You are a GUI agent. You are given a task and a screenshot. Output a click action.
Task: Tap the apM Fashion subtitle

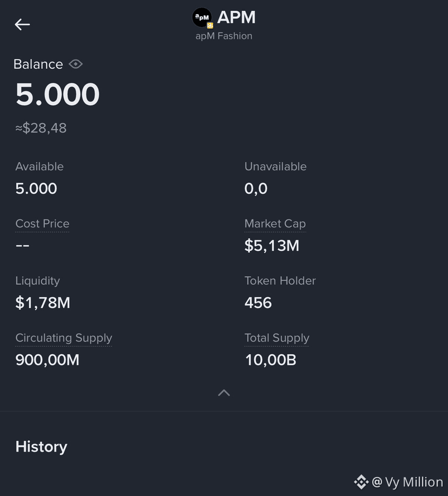(224, 36)
